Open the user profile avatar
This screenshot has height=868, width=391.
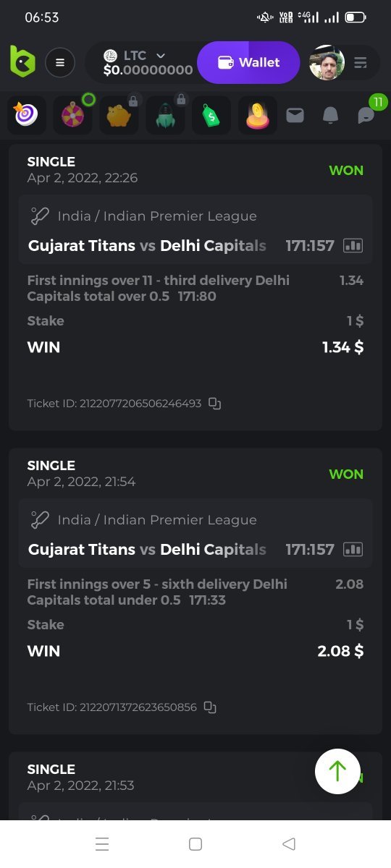327,63
